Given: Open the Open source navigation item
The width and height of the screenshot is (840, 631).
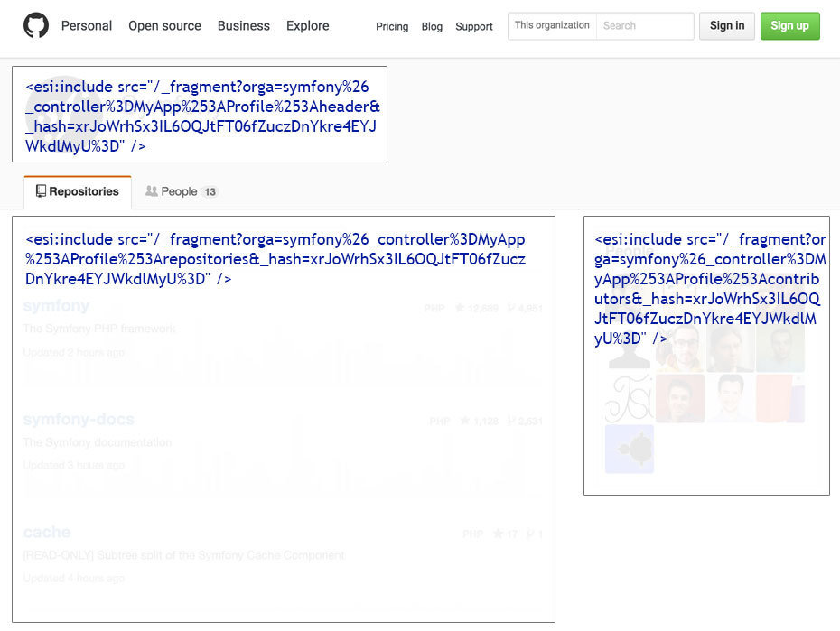Looking at the screenshot, I should click(x=164, y=25).
